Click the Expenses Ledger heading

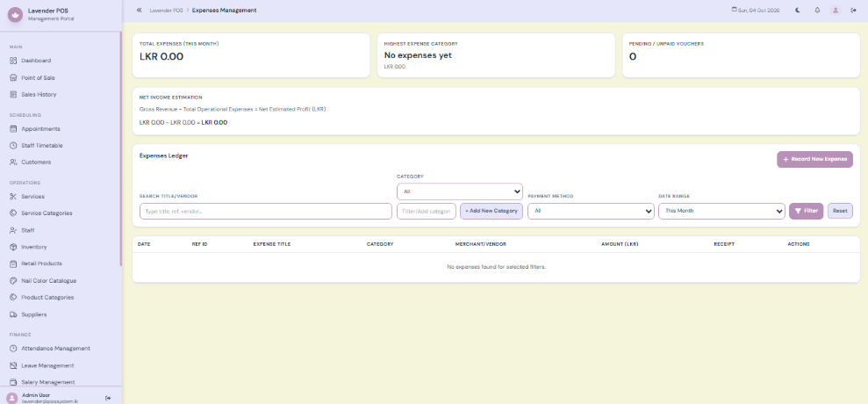(164, 156)
